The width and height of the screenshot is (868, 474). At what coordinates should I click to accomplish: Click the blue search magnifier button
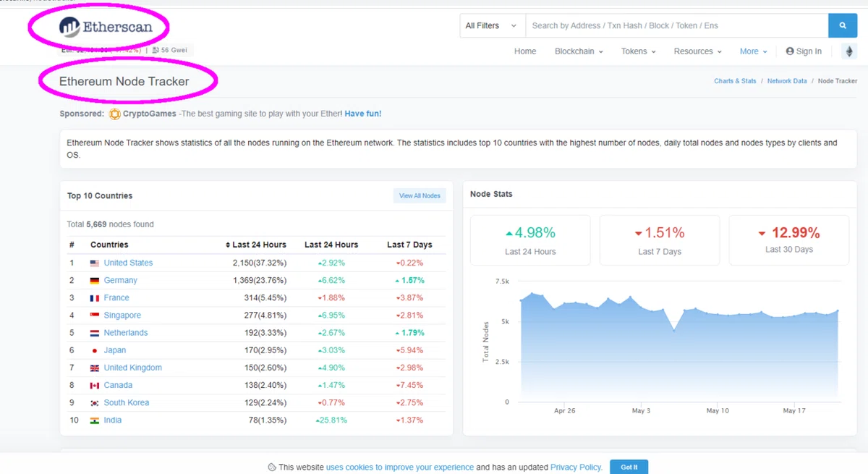tap(843, 25)
